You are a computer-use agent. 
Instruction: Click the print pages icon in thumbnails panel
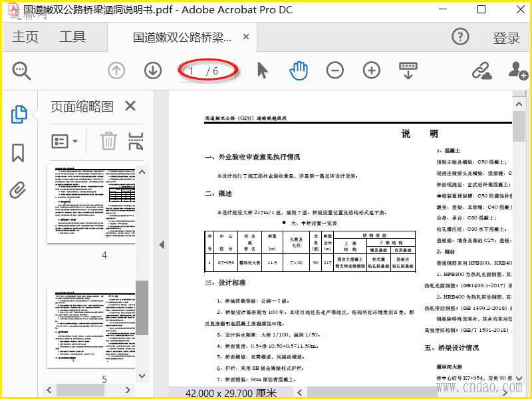pyautogui.click(x=136, y=141)
